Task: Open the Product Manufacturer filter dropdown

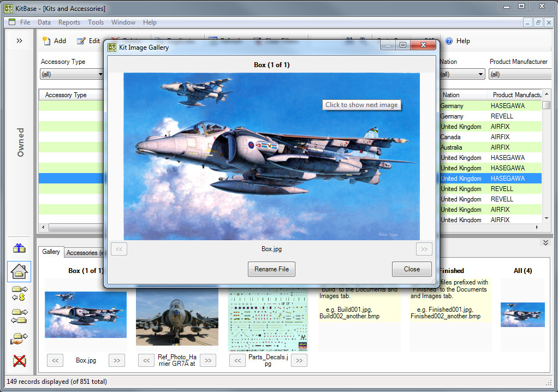Action: 520,74
